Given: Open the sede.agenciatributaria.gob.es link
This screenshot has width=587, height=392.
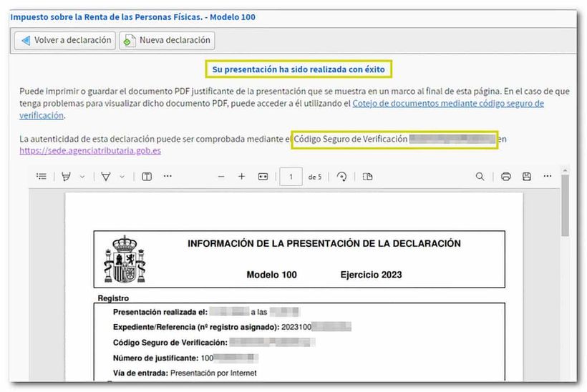Looking at the screenshot, I should [x=90, y=150].
